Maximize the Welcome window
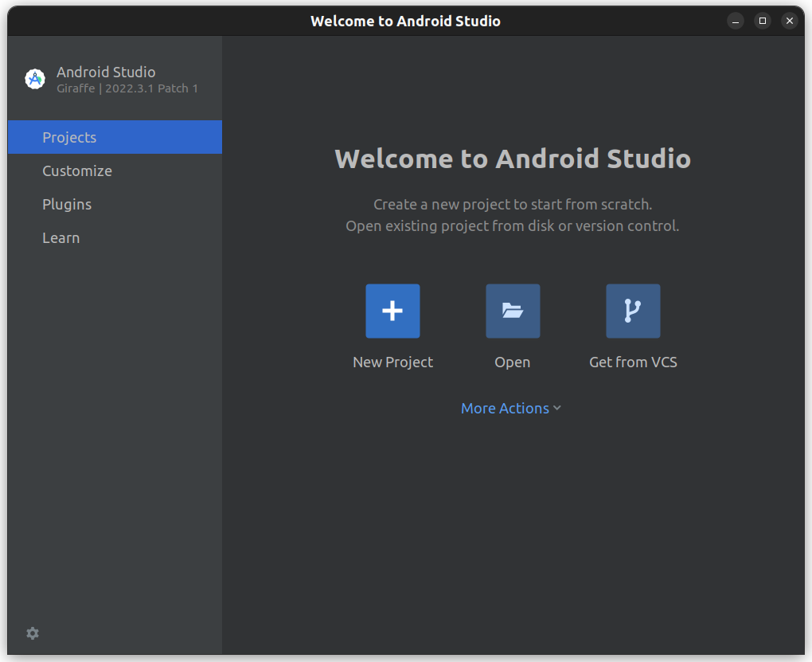The width and height of the screenshot is (812, 662). click(763, 21)
